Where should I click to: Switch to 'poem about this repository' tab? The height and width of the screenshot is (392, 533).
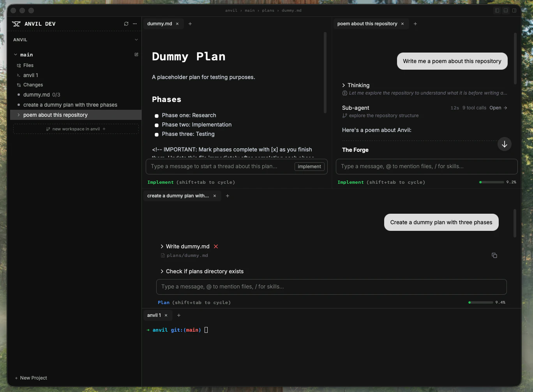pos(367,24)
